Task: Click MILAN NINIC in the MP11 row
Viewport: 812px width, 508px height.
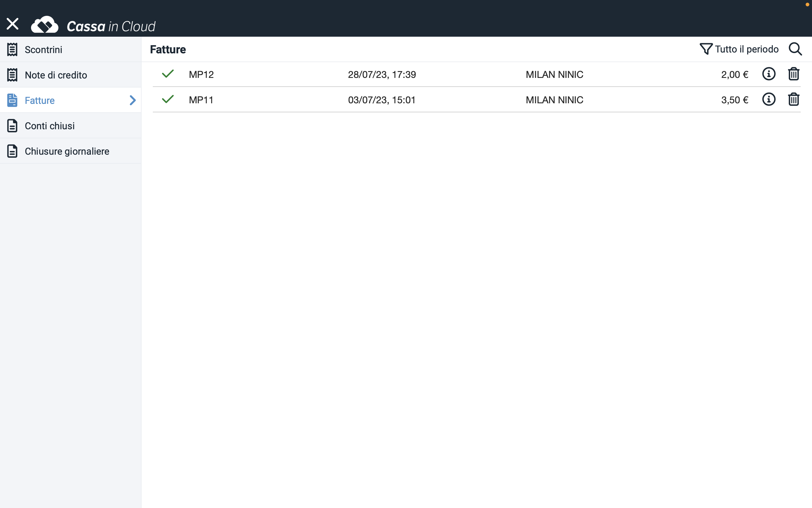Action: (x=554, y=100)
